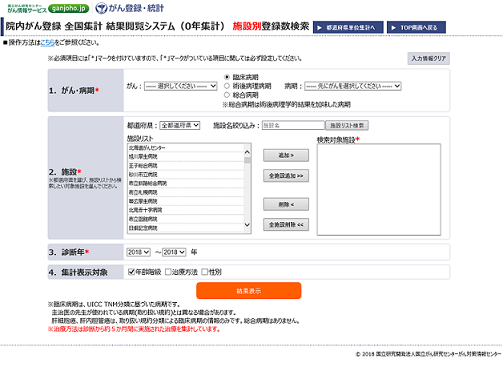Screen dimensions: 503x367
Task: Open the 病期 stage dropdown
Action: coord(353,86)
